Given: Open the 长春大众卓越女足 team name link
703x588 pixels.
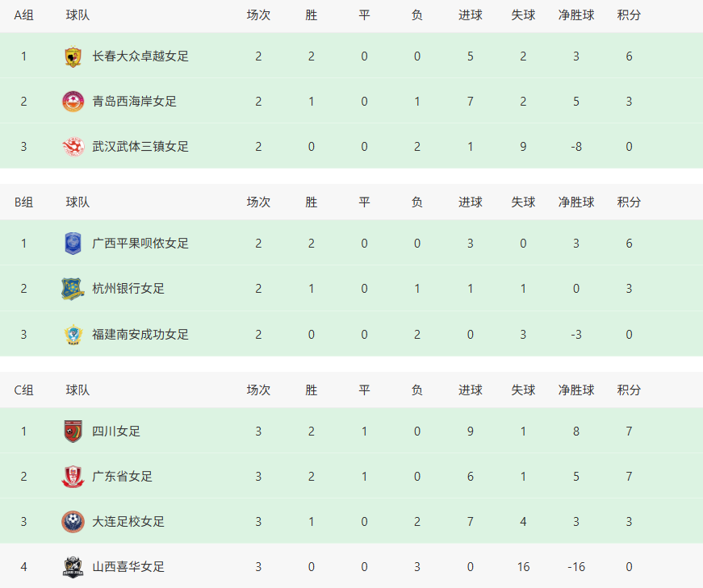Looking at the screenshot, I should tap(140, 56).
